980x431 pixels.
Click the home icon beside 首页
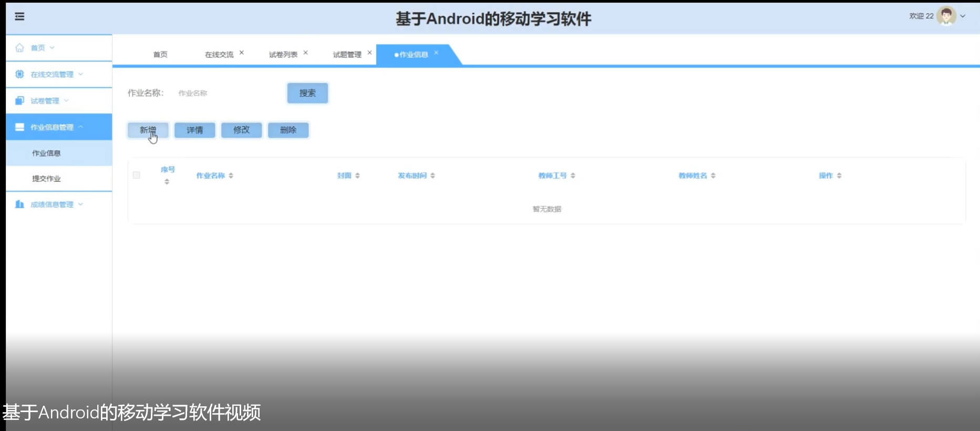pos(19,48)
